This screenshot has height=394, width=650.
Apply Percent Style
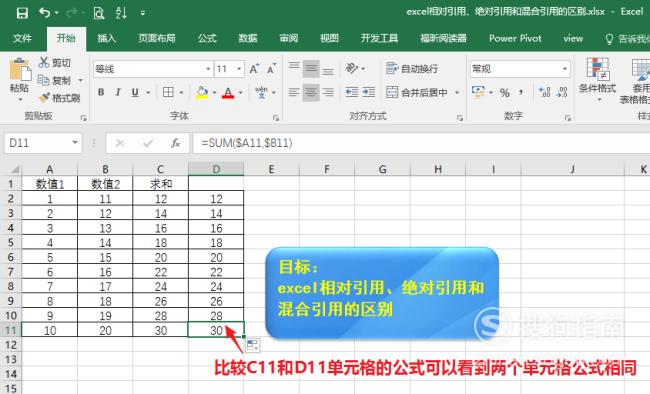point(504,92)
